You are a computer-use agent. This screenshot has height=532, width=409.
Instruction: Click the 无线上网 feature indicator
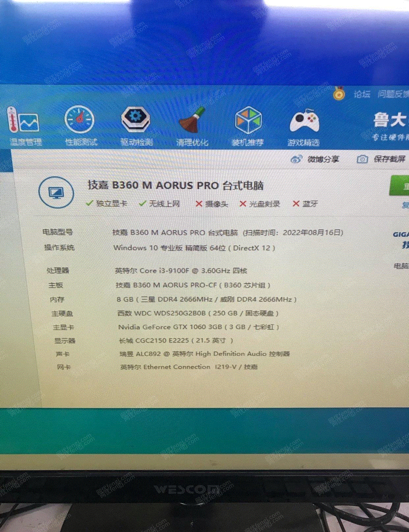coord(159,204)
